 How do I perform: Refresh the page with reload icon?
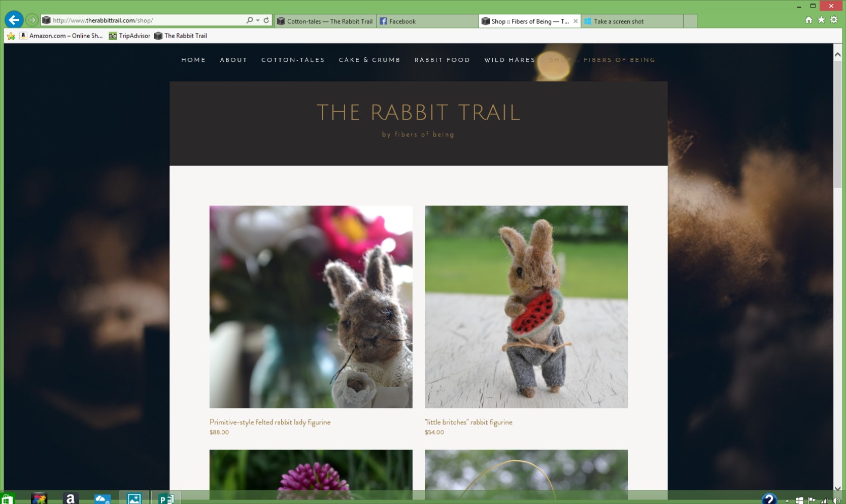click(x=266, y=20)
